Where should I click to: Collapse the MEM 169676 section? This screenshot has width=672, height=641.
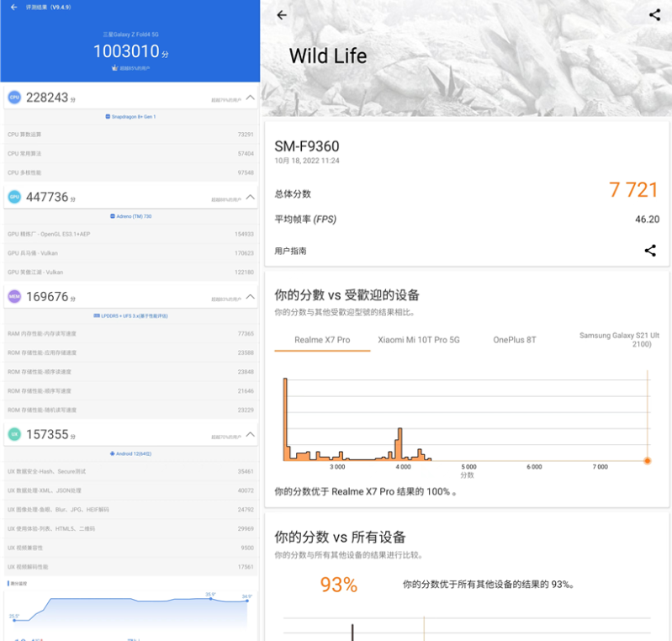tap(251, 297)
